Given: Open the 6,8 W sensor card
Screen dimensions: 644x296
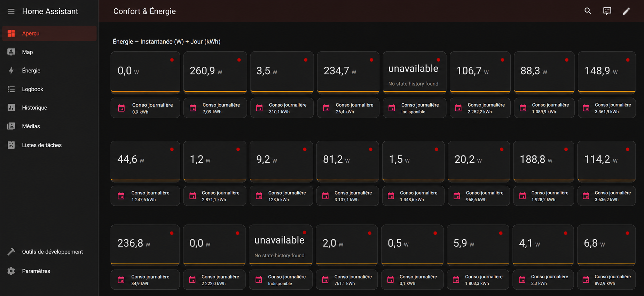Looking at the screenshot, I should [x=606, y=245].
